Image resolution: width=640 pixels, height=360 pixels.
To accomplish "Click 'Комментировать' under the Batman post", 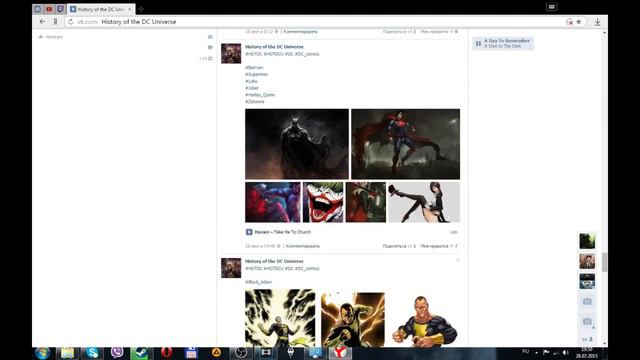I will 303,246.
